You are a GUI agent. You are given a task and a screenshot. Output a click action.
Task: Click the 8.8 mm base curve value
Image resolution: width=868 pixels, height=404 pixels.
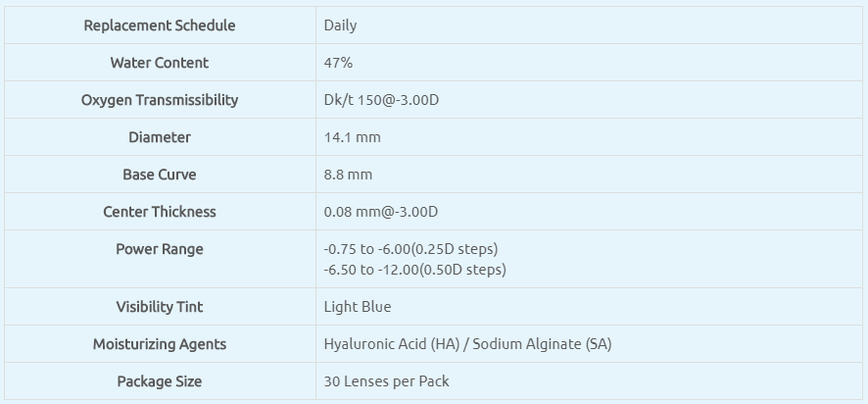coord(348,175)
